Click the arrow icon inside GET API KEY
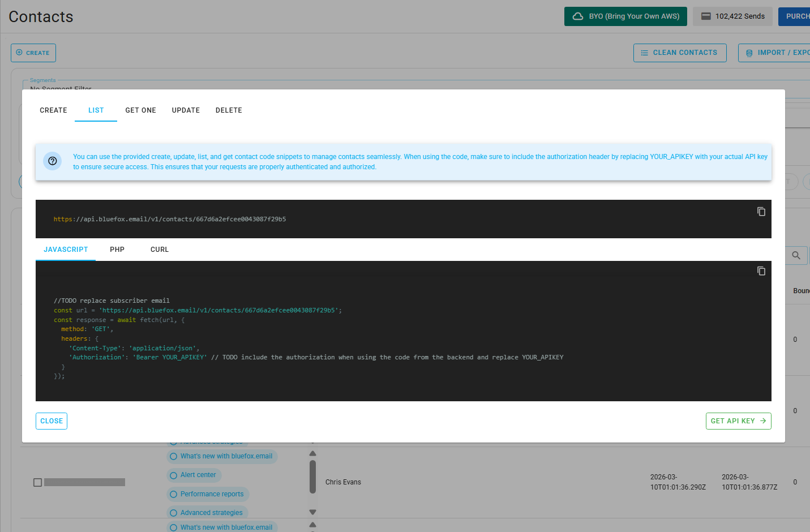 tap(762, 421)
